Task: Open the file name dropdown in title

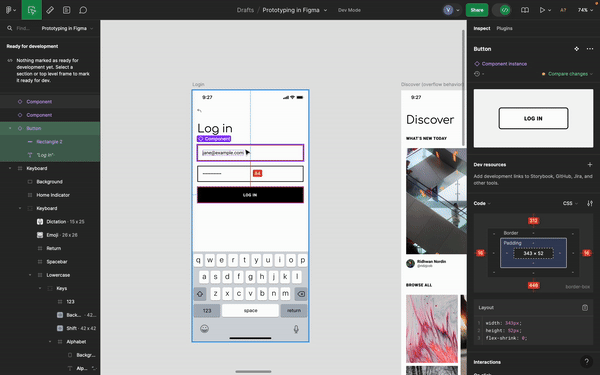Action: [326, 10]
